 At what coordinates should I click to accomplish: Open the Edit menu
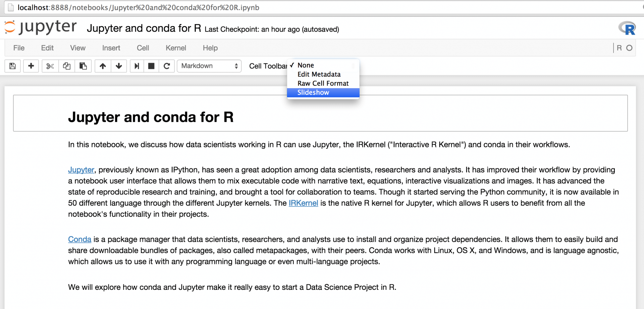click(47, 48)
